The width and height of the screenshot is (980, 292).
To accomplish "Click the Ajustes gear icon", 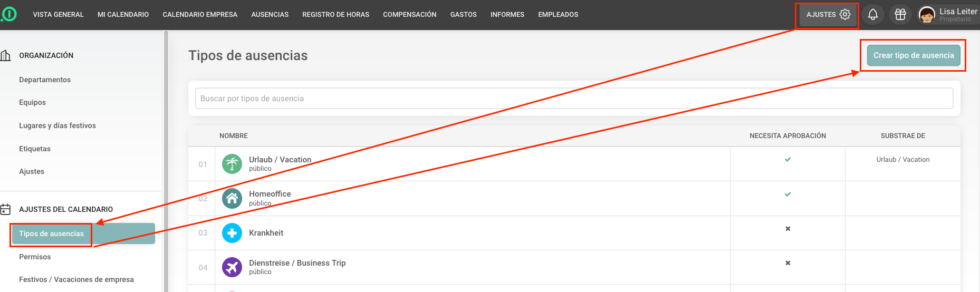I will click(x=845, y=14).
